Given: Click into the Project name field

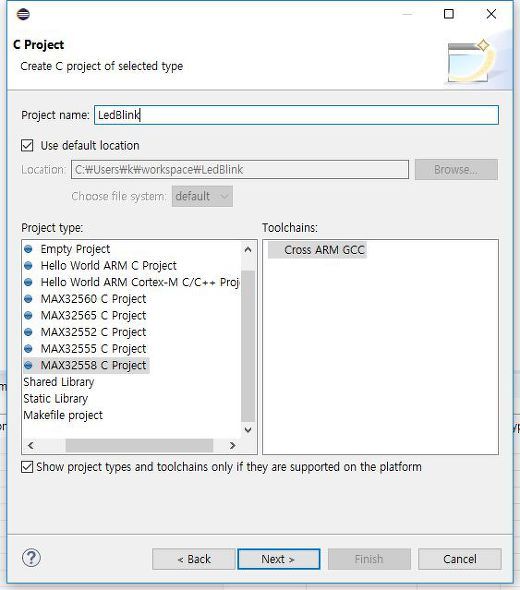Looking at the screenshot, I should (296, 115).
